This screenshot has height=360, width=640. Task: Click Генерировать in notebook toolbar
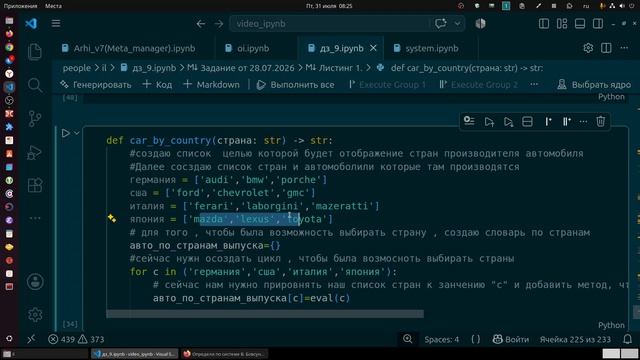[96, 84]
